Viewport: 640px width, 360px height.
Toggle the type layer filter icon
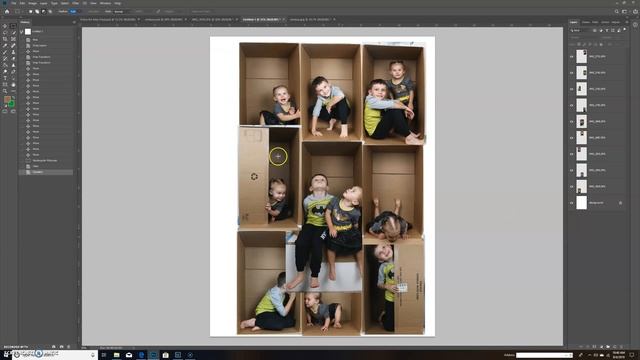[x=607, y=30]
